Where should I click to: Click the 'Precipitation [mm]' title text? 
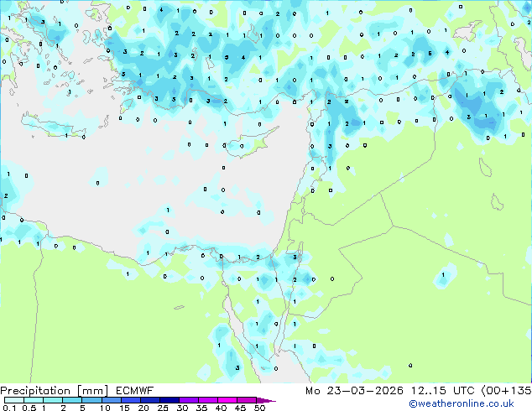[55, 391]
